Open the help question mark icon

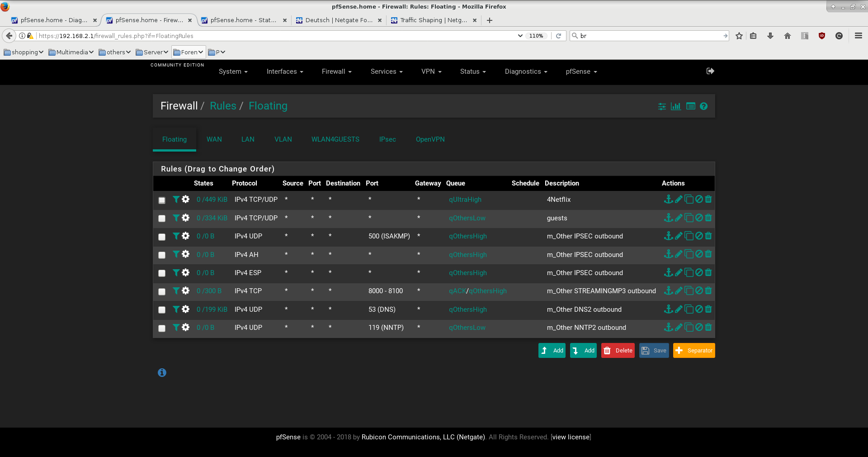pyautogui.click(x=703, y=106)
